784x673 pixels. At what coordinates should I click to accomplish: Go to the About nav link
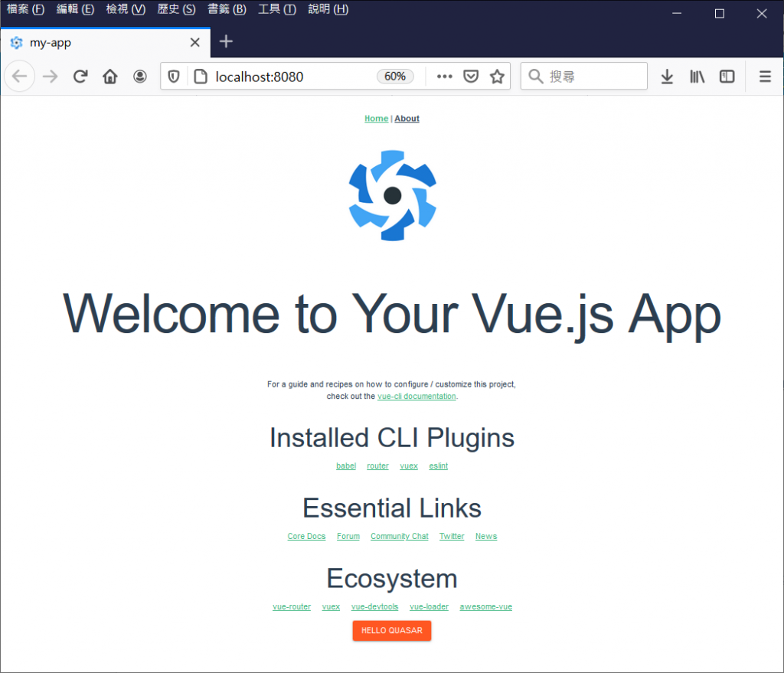407,119
